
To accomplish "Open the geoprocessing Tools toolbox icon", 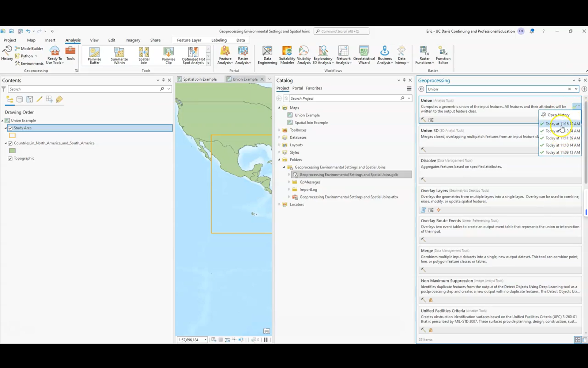I will (x=70, y=53).
